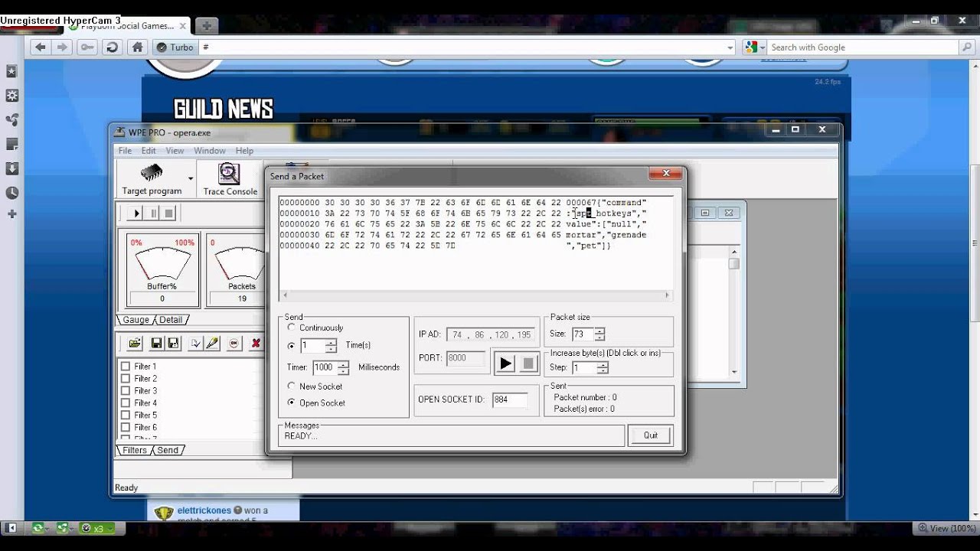
Task: Save filters as with second floppy icon
Action: tap(173, 344)
